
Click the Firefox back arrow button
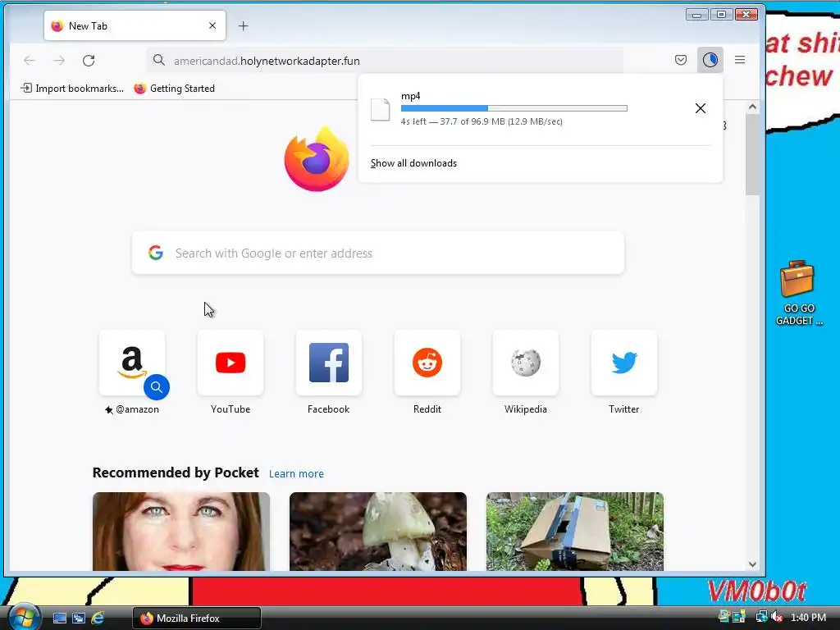30,61
